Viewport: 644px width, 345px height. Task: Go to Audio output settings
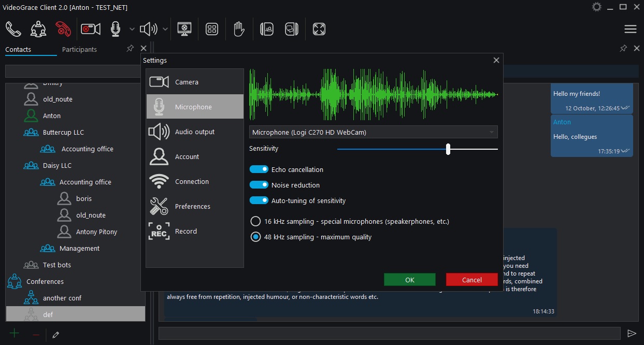(195, 132)
